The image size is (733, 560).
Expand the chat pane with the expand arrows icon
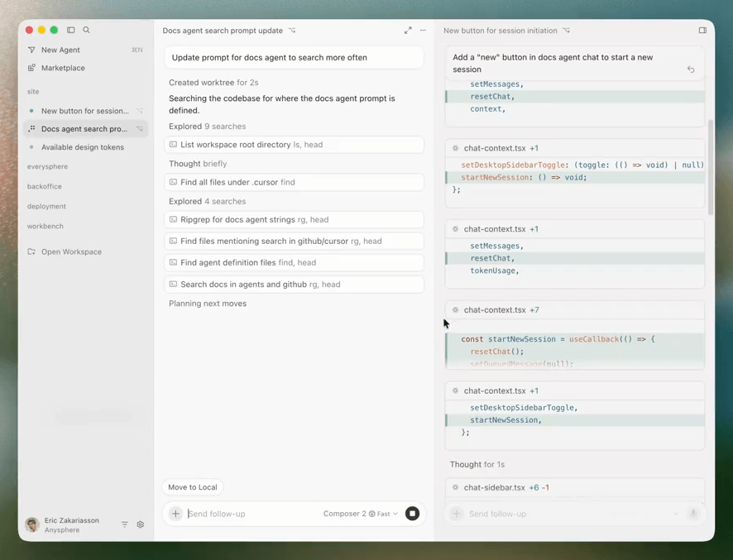408,31
